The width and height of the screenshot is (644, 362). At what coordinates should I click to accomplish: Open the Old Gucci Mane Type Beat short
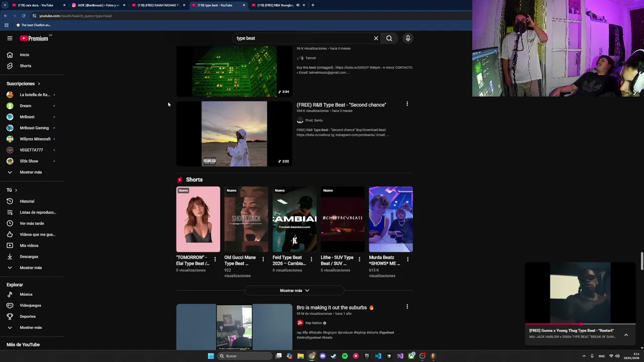pos(246,219)
